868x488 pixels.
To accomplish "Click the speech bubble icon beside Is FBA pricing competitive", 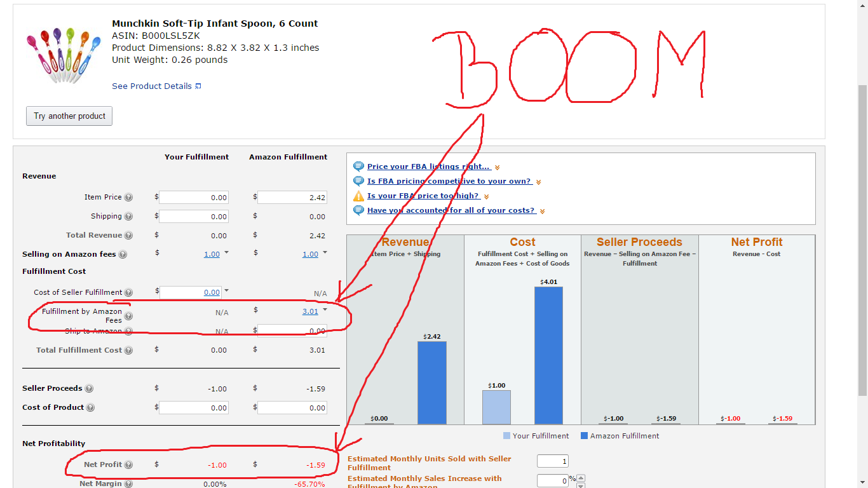I will tap(358, 181).
